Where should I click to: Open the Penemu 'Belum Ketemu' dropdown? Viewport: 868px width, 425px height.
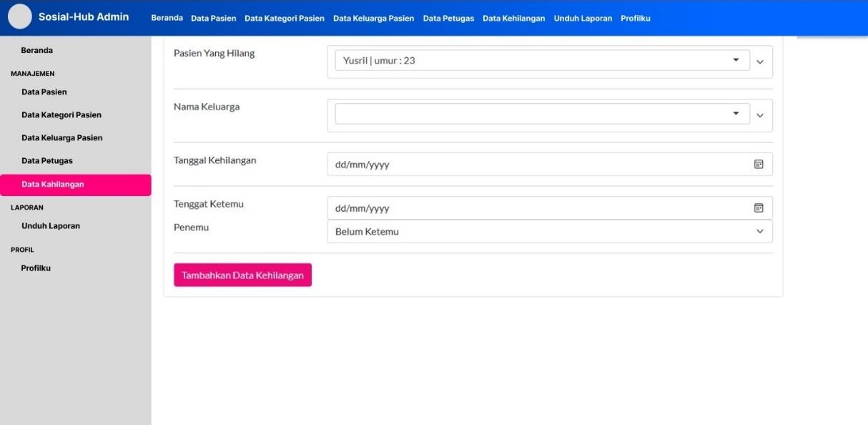coord(549,232)
